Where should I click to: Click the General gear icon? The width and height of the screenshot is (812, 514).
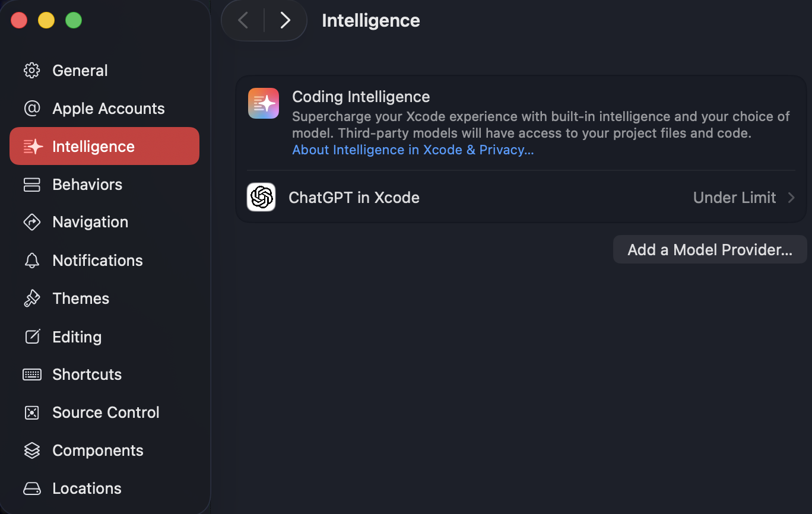31,71
